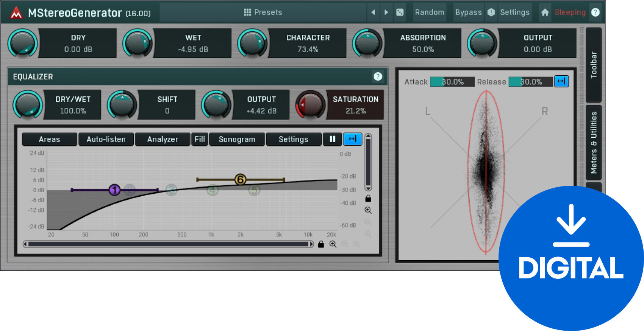Click the Release 30.0% slider
This screenshot has height=331, width=644.
(x=531, y=82)
